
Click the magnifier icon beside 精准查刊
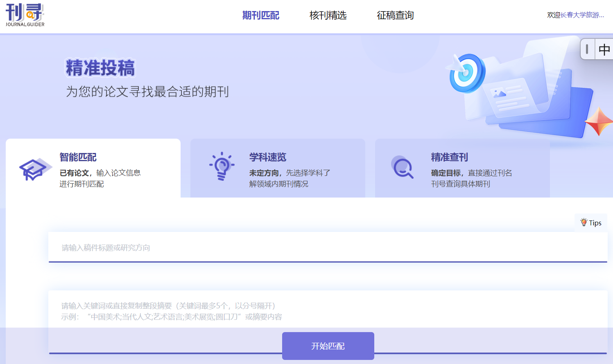(x=403, y=167)
